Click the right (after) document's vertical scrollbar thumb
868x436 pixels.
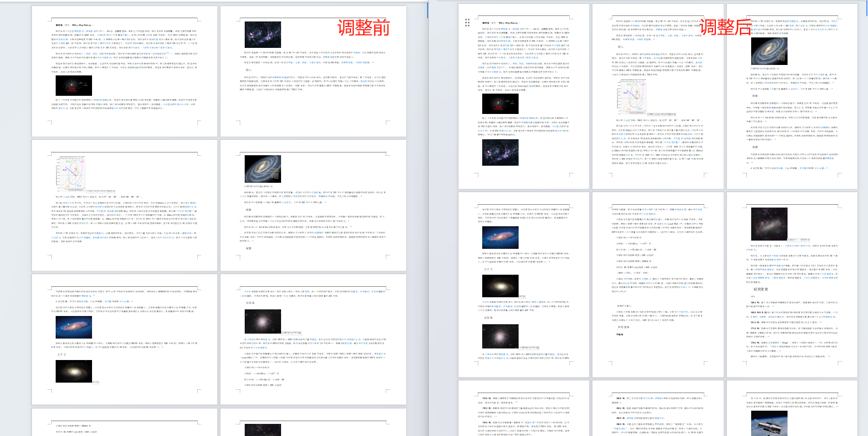[x=866, y=7]
